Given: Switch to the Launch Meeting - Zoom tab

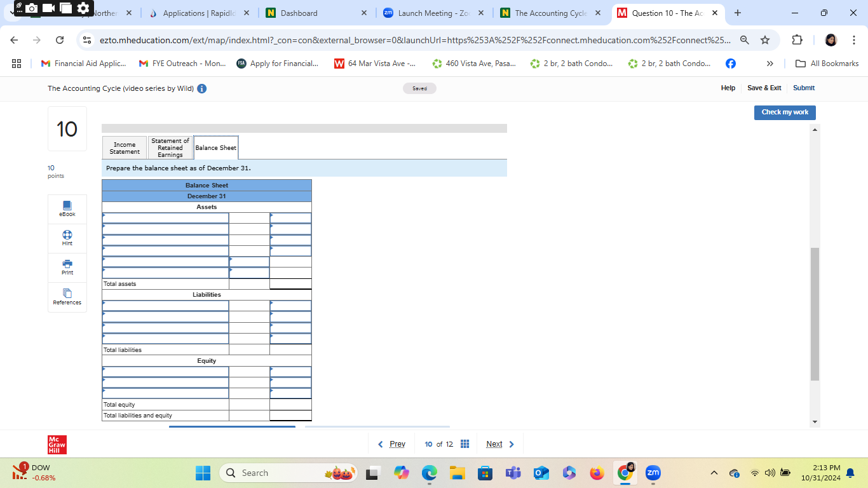Looking at the screenshot, I should click(432, 13).
